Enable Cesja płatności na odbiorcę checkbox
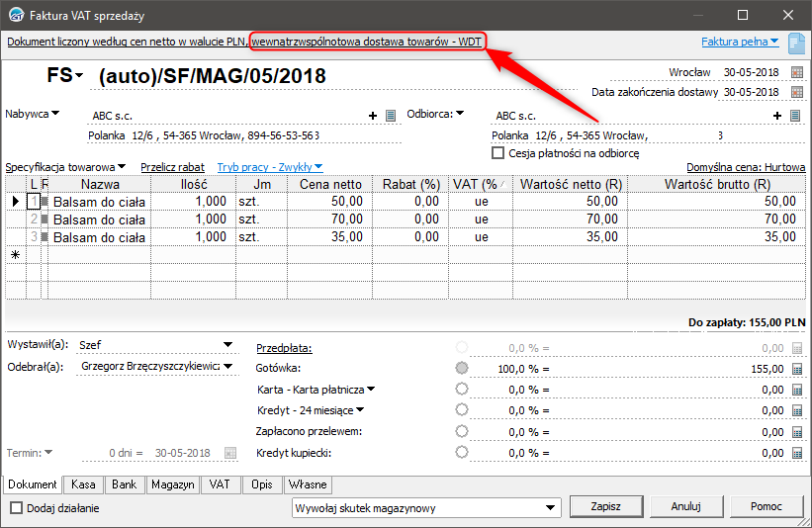This screenshot has height=528, width=812. point(498,153)
